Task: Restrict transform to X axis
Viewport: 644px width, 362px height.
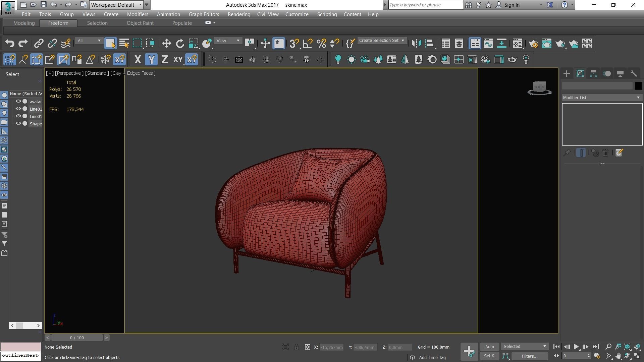Action: (138, 60)
